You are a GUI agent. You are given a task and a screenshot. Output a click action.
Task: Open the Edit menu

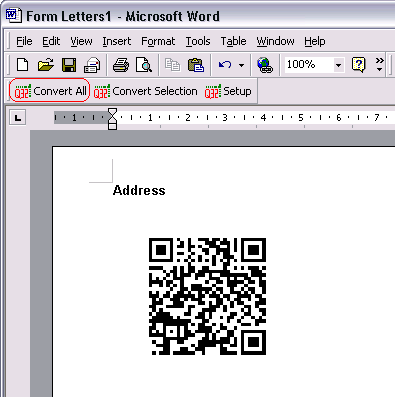[51, 41]
